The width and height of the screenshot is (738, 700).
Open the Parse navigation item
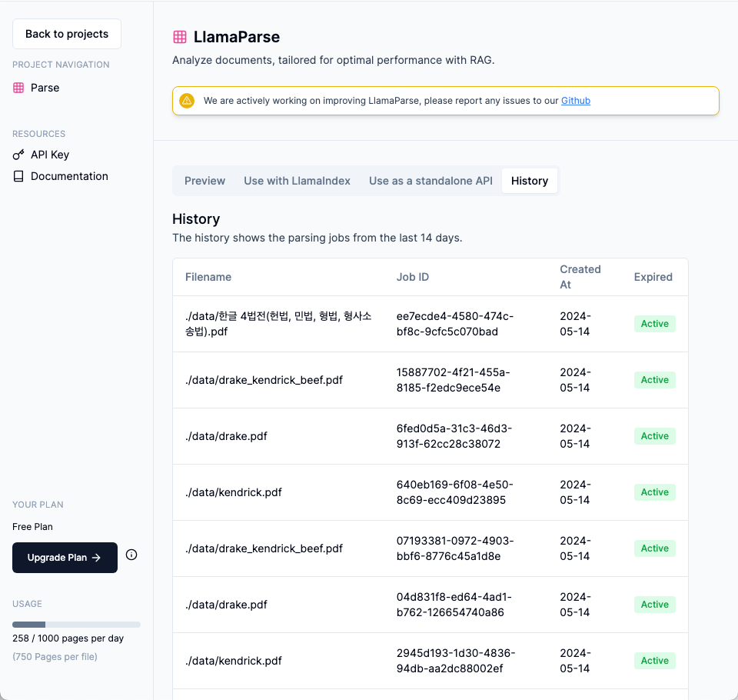(36, 88)
